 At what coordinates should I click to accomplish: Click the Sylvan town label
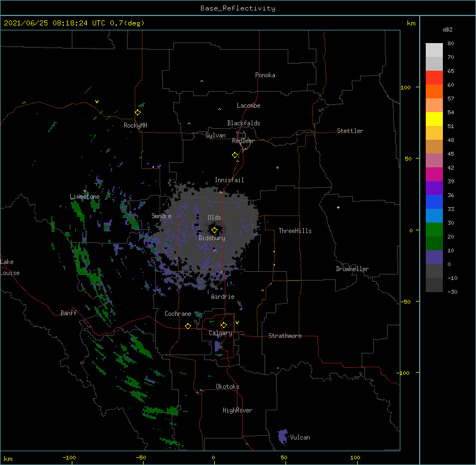(215, 135)
